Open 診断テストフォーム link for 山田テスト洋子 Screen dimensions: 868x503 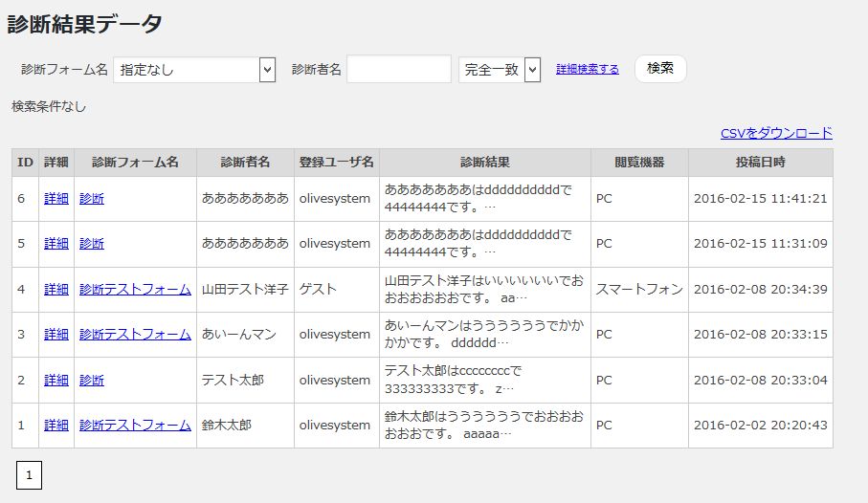point(135,289)
